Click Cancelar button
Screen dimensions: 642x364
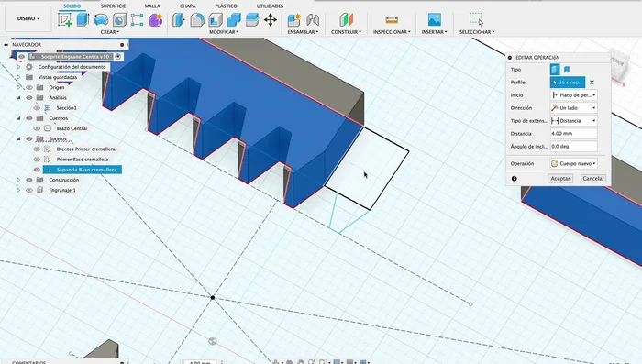(593, 179)
